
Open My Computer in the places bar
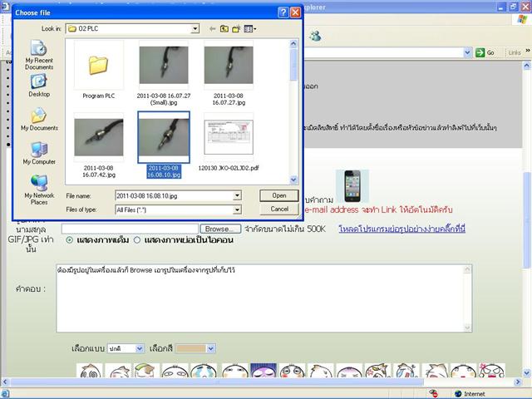(38, 153)
